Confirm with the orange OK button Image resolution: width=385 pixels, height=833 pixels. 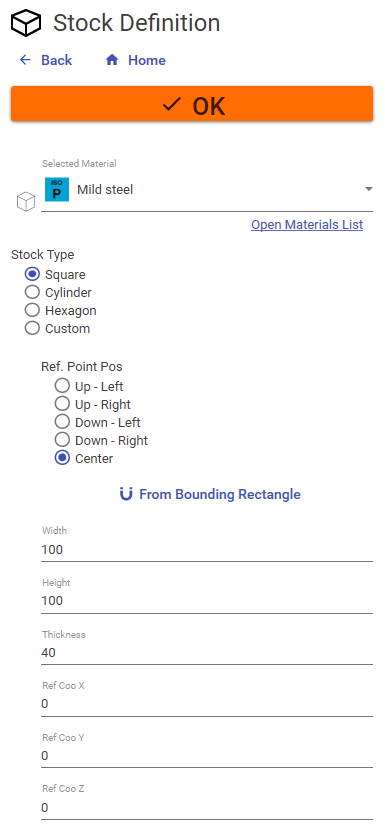pyautogui.click(x=192, y=104)
